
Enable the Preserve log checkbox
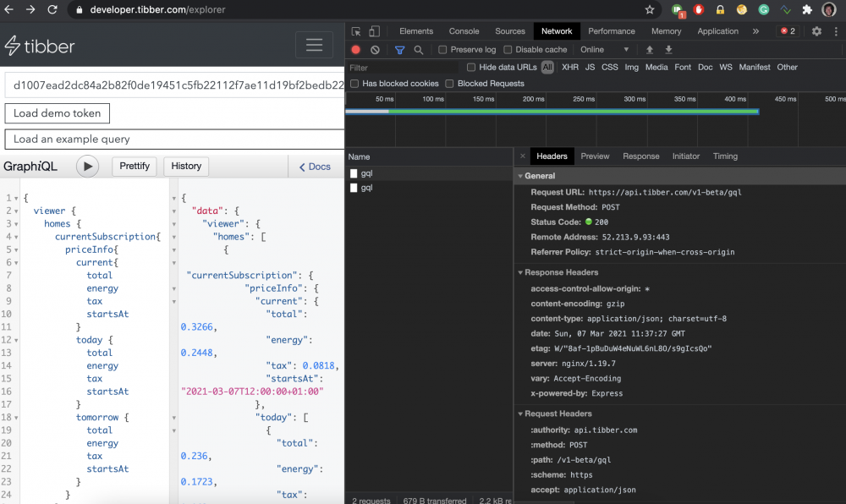(x=442, y=50)
